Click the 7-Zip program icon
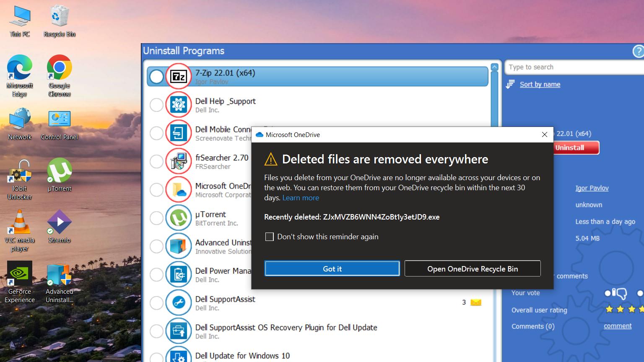Viewport: 644px width, 362px height. pos(179,77)
